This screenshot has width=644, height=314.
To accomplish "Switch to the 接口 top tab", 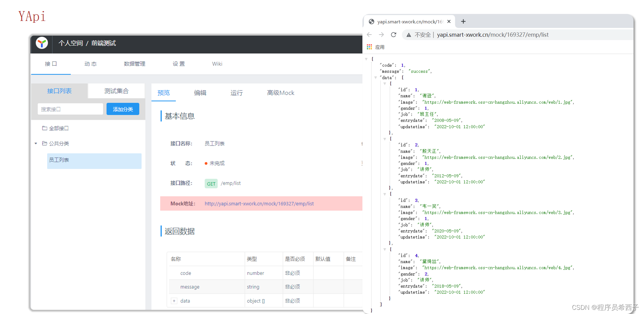I will pos(51,64).
